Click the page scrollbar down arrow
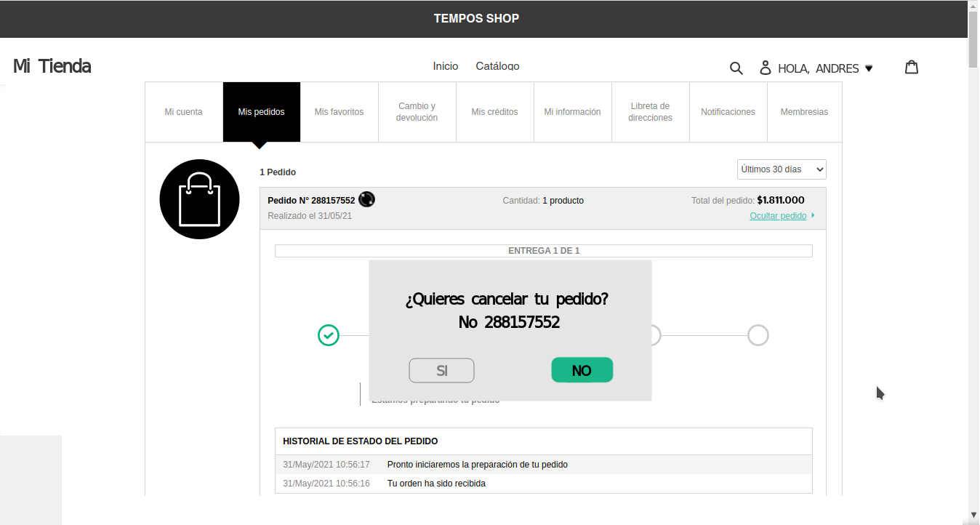The height and width of the screenshot is (525, 980). click(x=973, y=515)
